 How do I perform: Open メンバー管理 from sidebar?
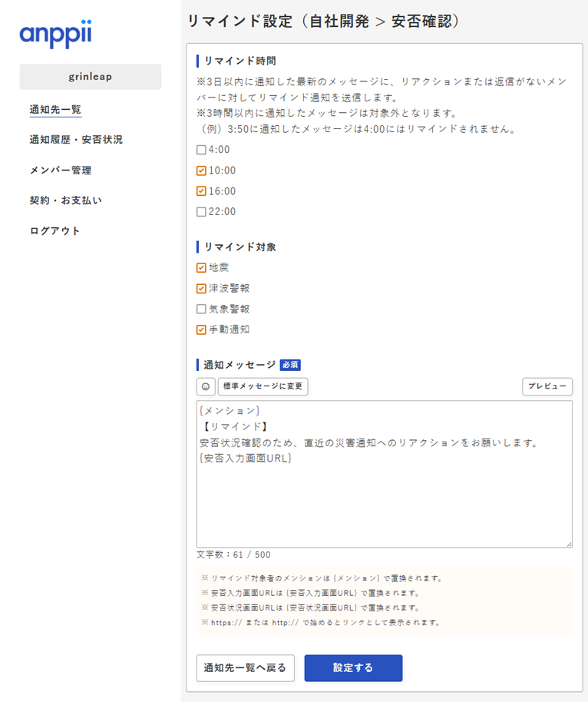[x=61, y=171]
